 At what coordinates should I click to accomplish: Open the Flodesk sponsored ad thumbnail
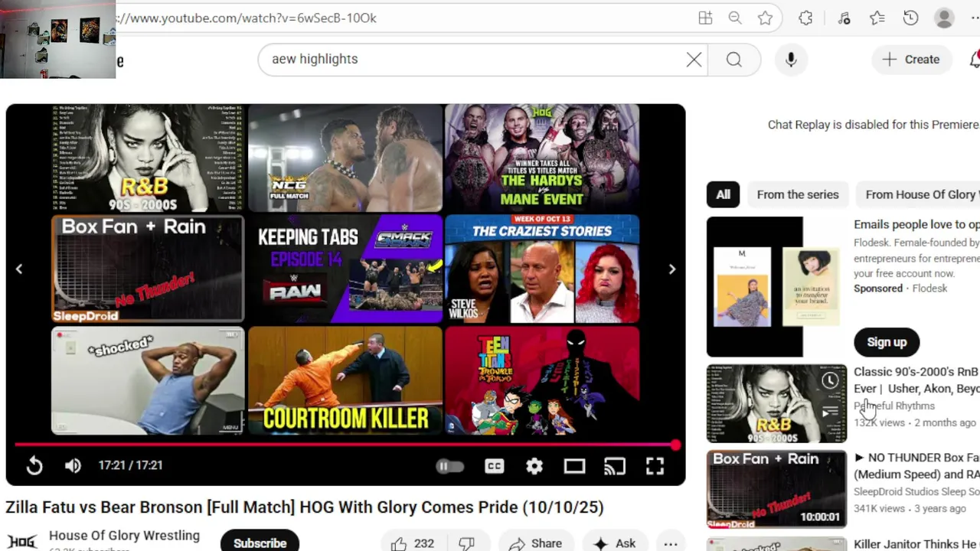coord(776,287)
